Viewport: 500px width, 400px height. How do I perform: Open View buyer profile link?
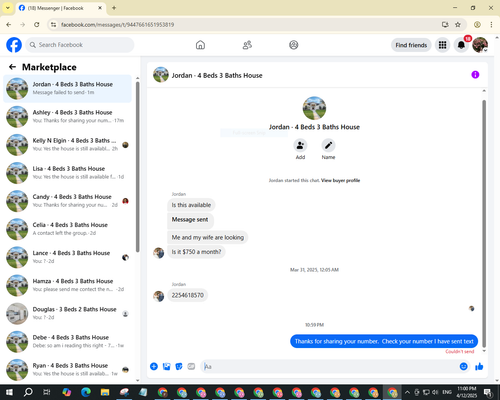tap(341, 181)
